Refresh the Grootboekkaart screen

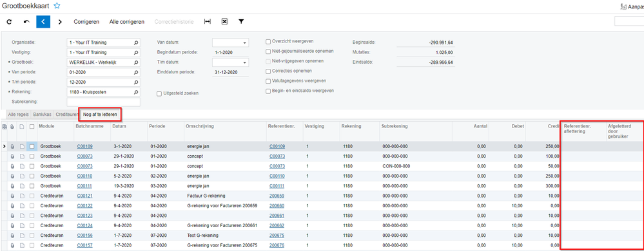[9, 22]
